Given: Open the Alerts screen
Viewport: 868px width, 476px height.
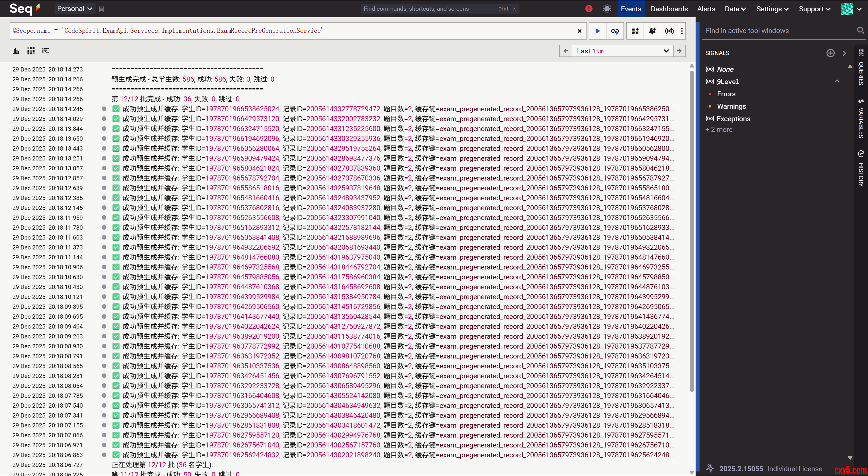Looking at the screenshot, I should click(706, 9).
